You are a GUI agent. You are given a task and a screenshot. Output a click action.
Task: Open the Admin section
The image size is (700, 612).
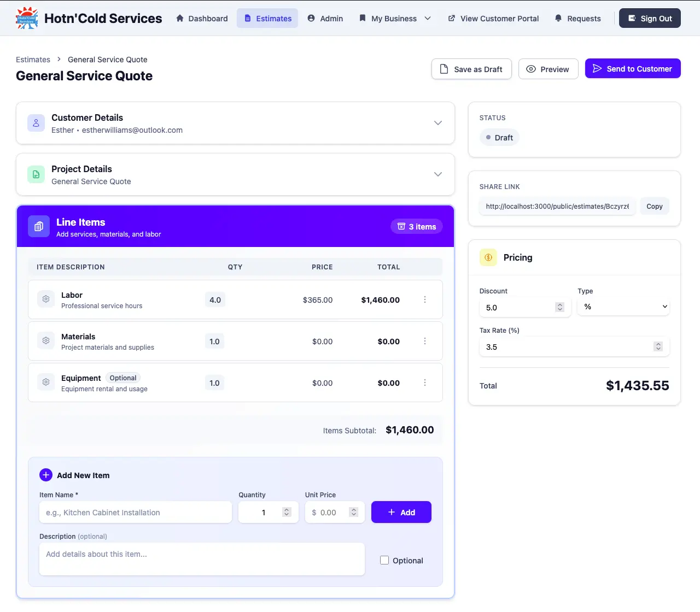[x=325, y=18]
